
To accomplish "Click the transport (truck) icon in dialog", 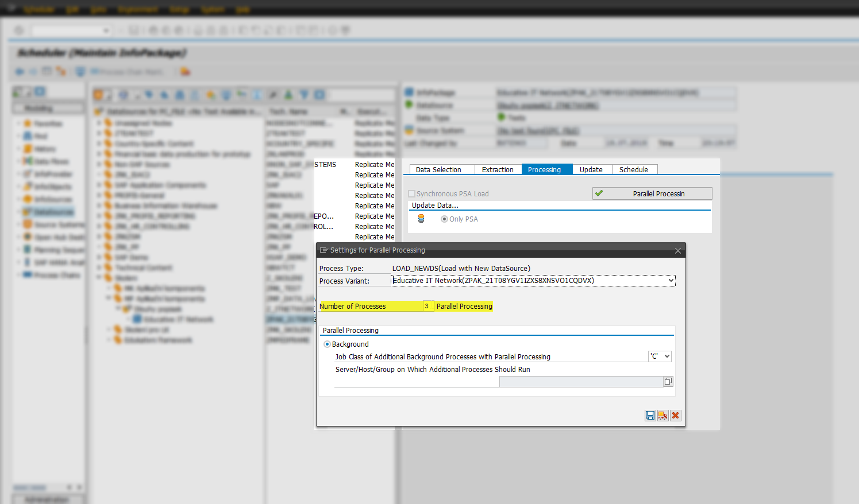I will [x=662, y=415].
